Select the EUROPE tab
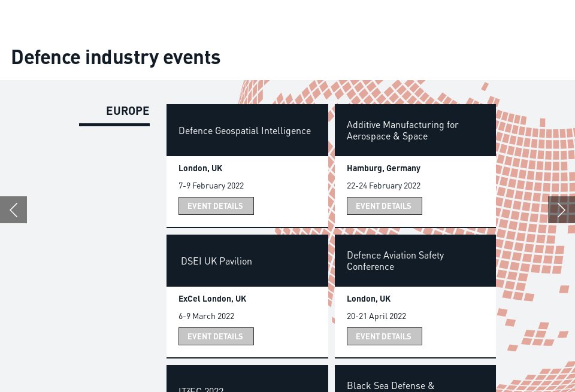Viewport: 575px width, 392px height. point(128,111)
